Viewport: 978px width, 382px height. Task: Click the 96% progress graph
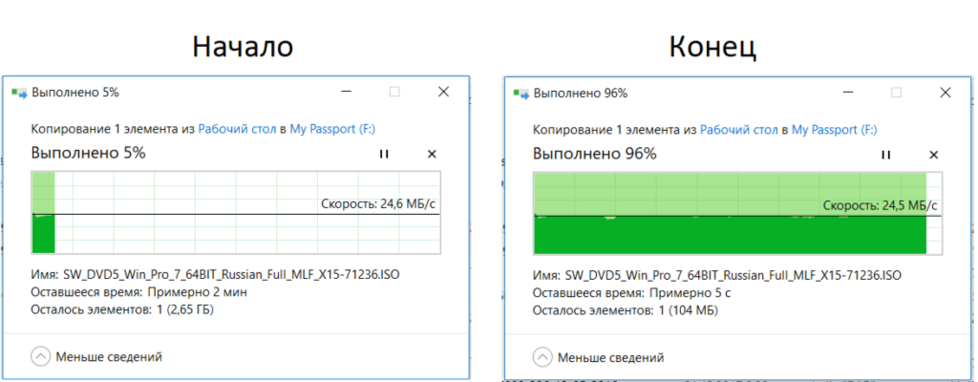737,213
